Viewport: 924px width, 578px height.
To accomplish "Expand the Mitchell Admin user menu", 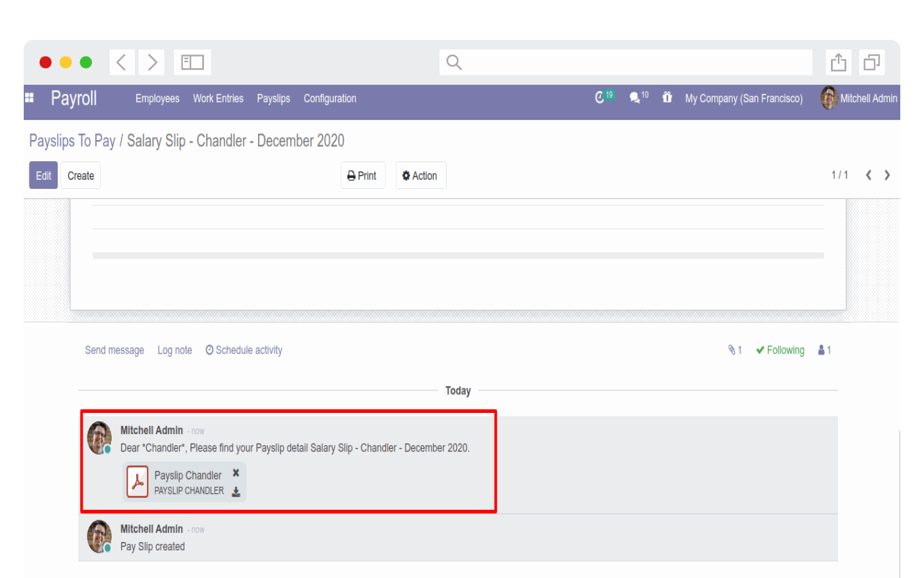I will pyautogui.click(x=859, y=98).
